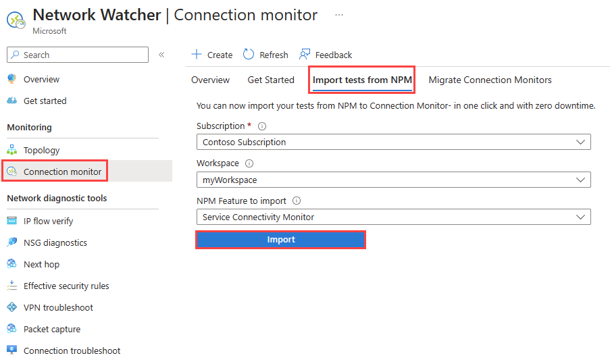Open Topology in the sidebar
Screen dimensions: 610x364
(41, 150)
